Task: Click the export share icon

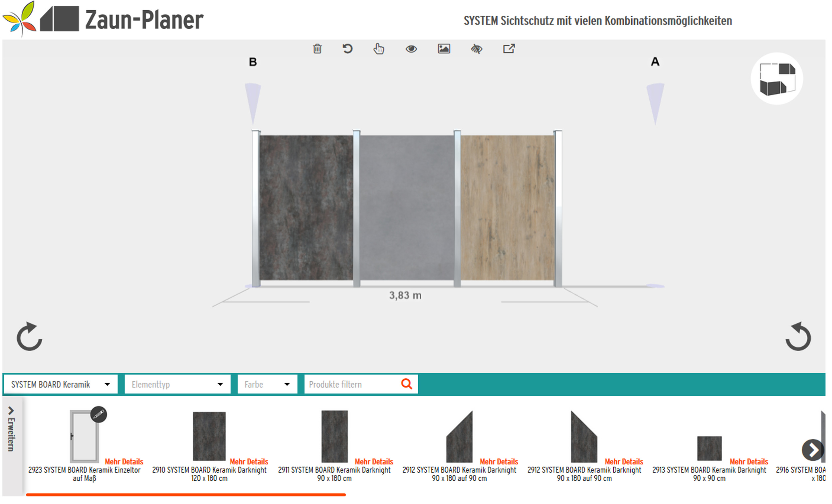Action: 509,49
